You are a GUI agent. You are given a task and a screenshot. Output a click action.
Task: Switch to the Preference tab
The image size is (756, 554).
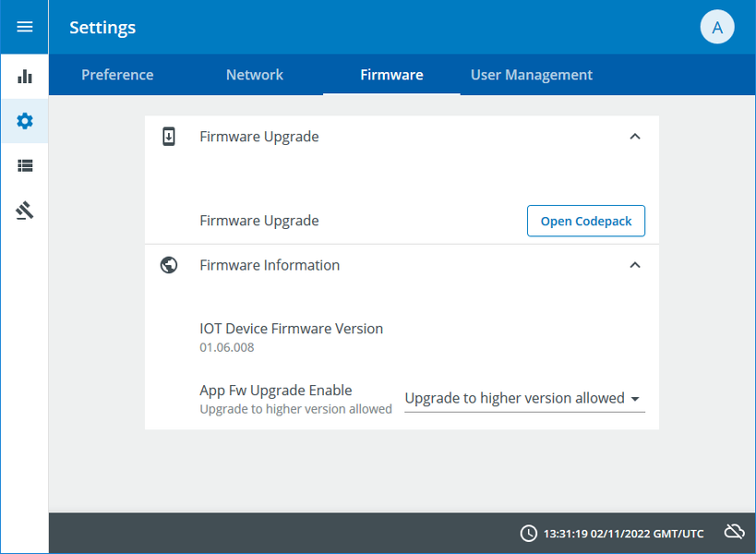coord(117,75)
